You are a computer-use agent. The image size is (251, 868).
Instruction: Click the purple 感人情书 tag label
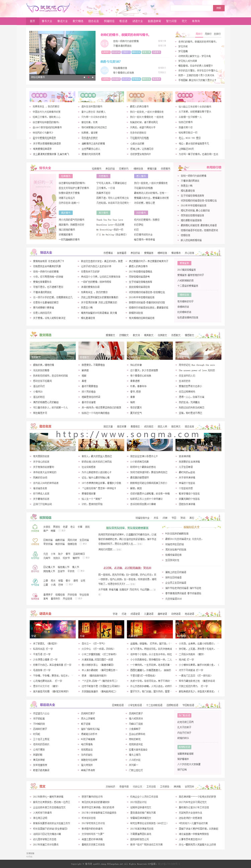coord(141,176)
